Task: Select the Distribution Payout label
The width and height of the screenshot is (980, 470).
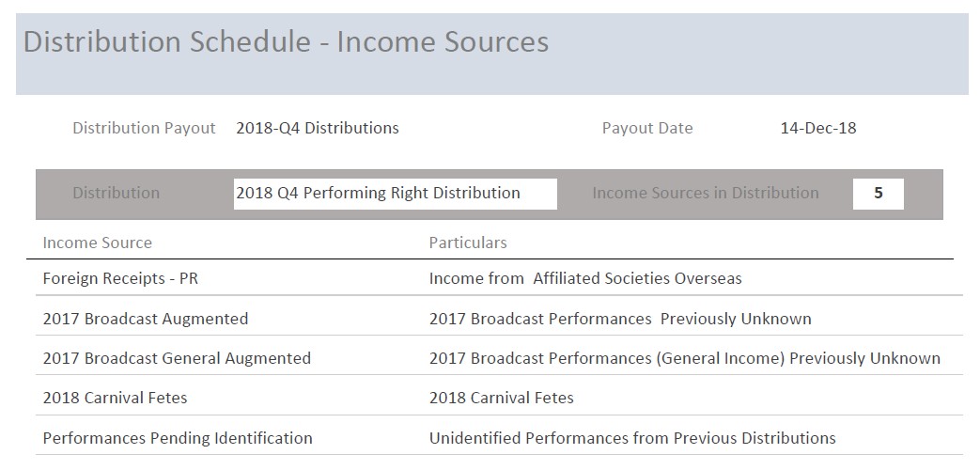Action: 144,128
